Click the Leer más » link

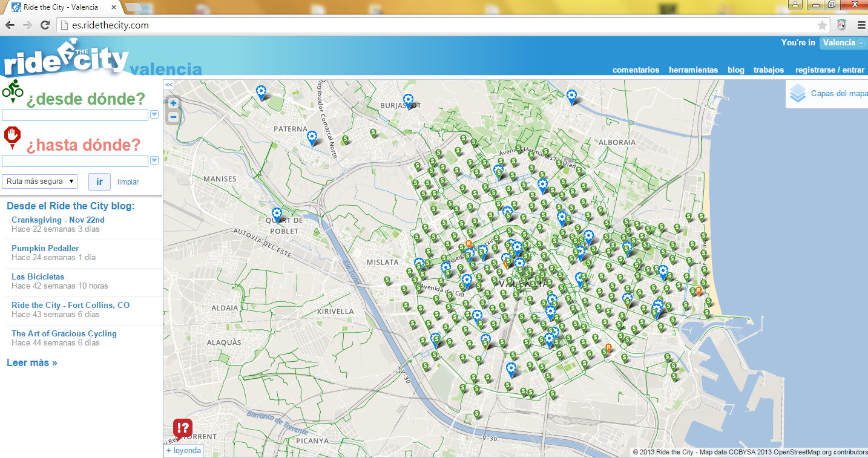32,362
